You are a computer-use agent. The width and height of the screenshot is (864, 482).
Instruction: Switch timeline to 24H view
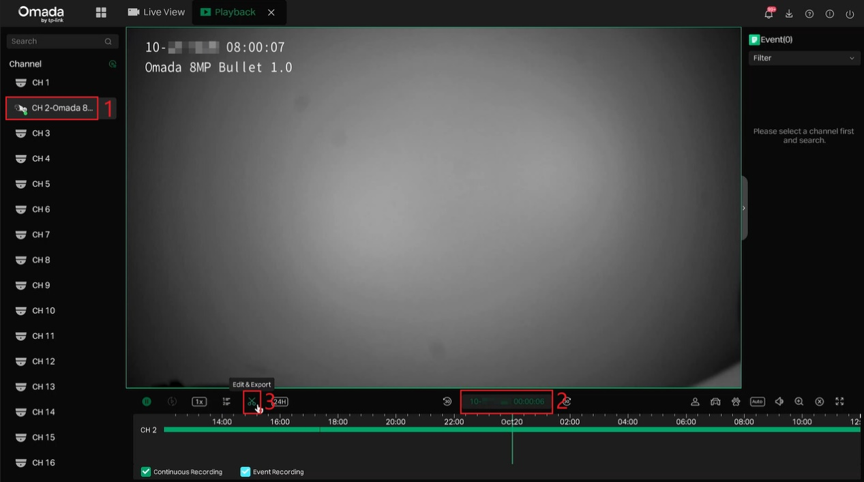pyautogui.click(x=280, y=402)
